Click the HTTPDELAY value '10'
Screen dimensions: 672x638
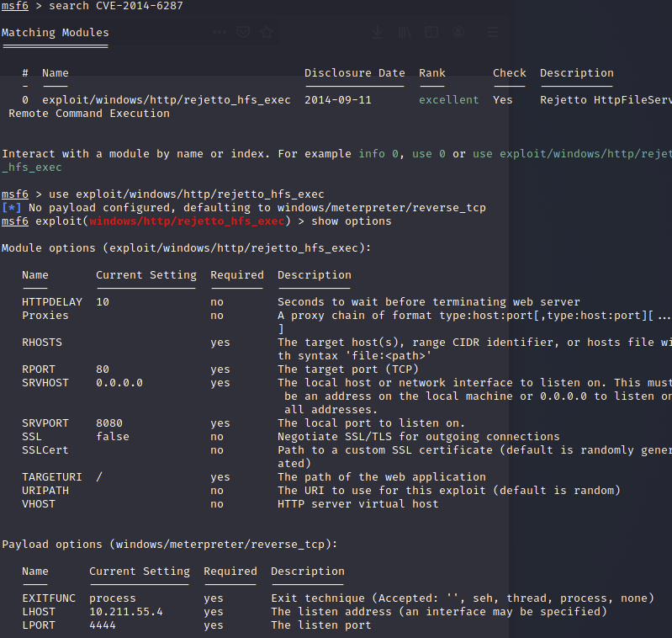pyautogui.click(x=103, y=302)
